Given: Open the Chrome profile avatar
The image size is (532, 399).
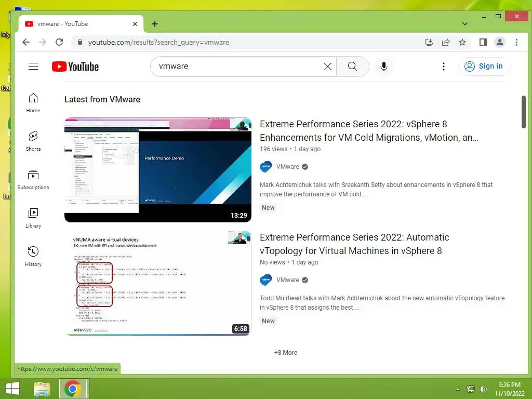Looking at the screenshot, I should (500, 42).
